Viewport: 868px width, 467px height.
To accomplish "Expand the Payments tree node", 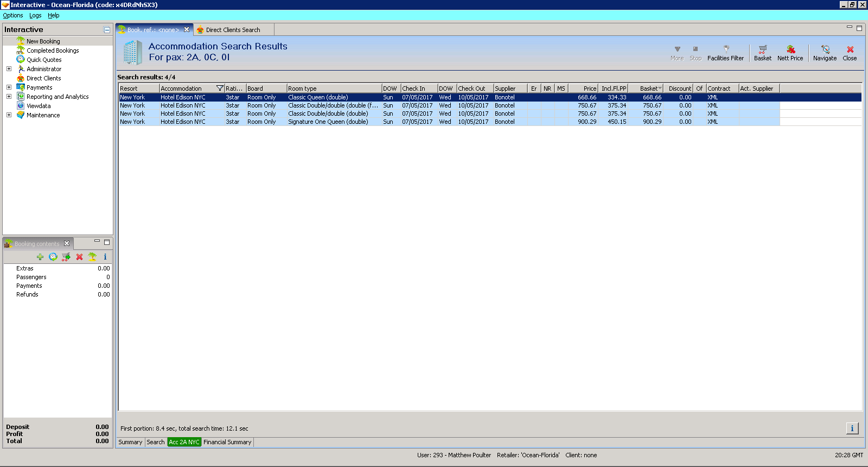I will [x=9, y=87].
